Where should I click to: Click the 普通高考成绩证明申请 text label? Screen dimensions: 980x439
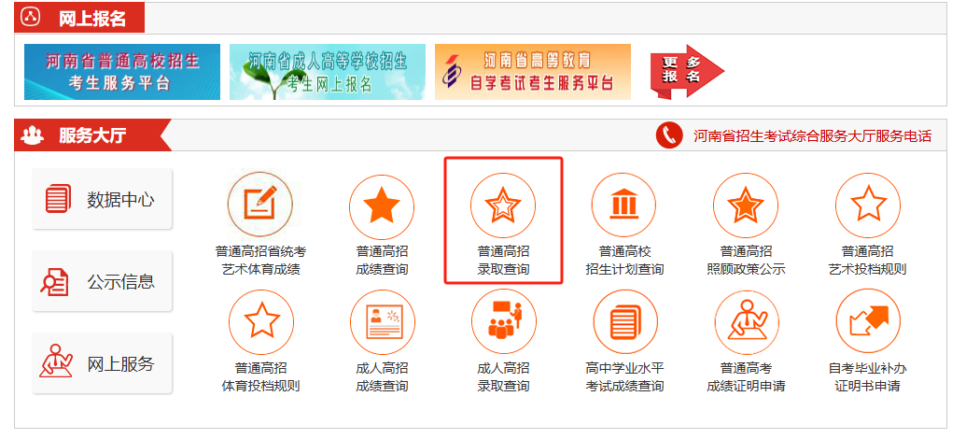[x=747, y=376]
